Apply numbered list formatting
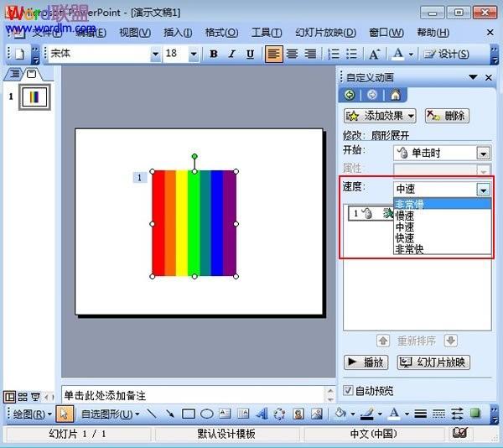The width and height of the screenshot is (503, 448). [x=334, y=54]
